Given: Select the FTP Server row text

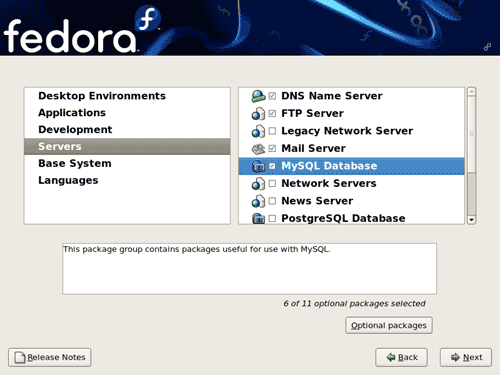Looking at the screenshot, I should click(x=312, y=113).
